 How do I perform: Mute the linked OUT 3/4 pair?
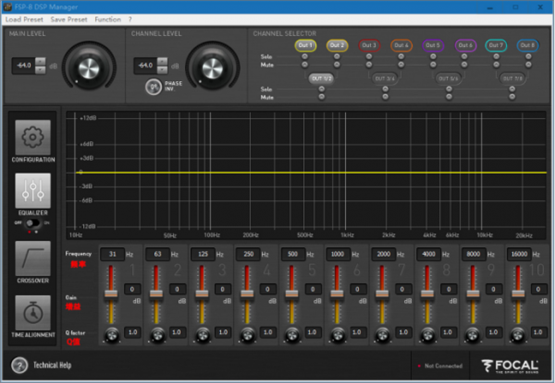[x=385, y=97]
